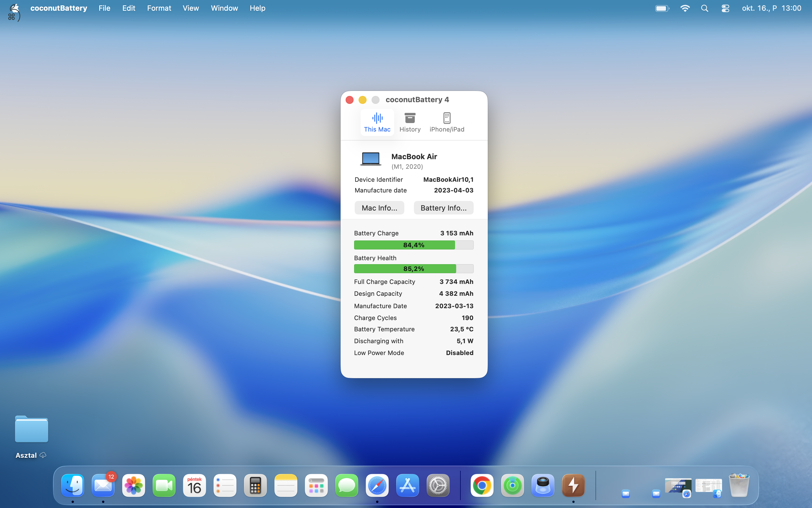Launch FaceTime from the Dock

click(164, 485)
